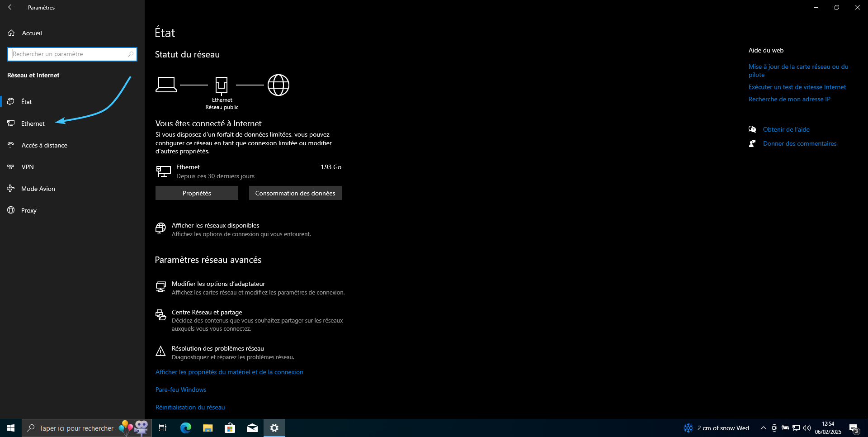Image resolution: width=868 pixels, height=437 pixels.
Task: Open the Windows Start menu
Action: tap(11, 428)
